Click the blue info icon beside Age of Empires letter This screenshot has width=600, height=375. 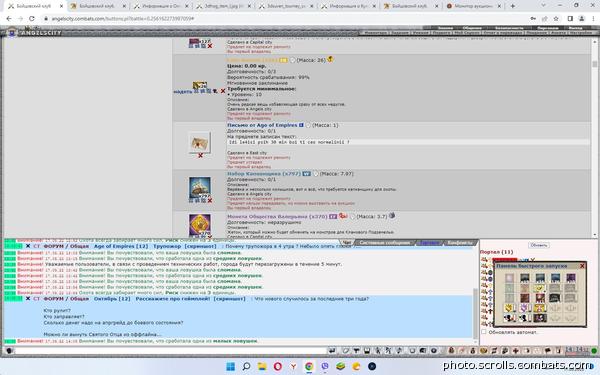[x=301, y=125]
